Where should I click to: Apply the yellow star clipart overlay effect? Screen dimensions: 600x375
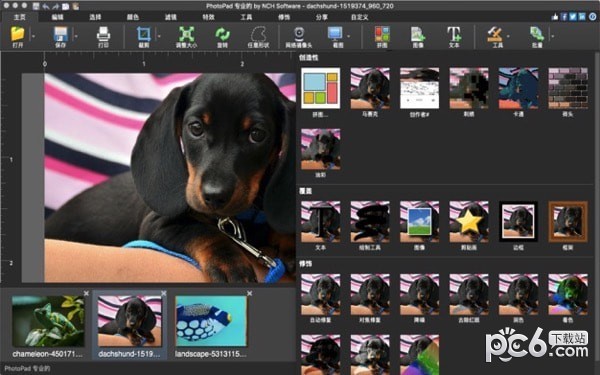469,222
